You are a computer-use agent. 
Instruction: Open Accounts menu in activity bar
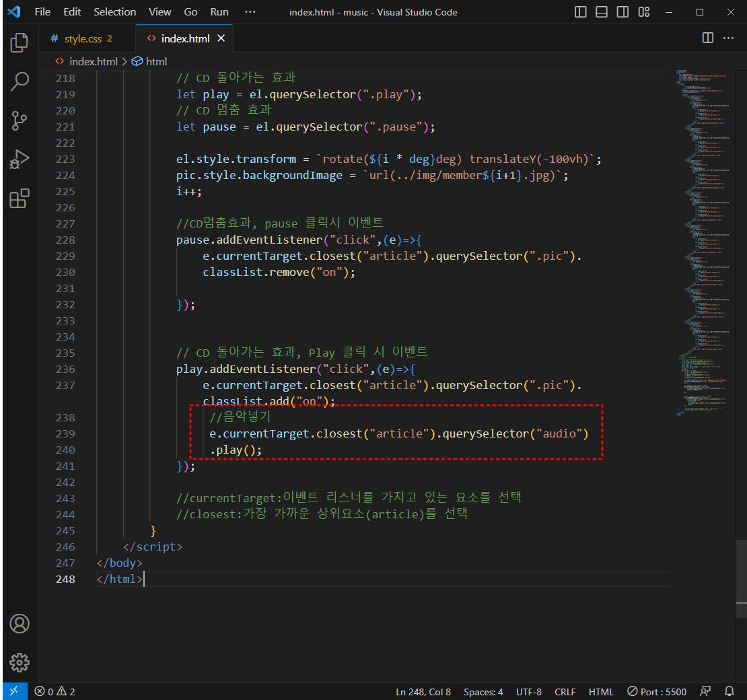tap(20, 624)
